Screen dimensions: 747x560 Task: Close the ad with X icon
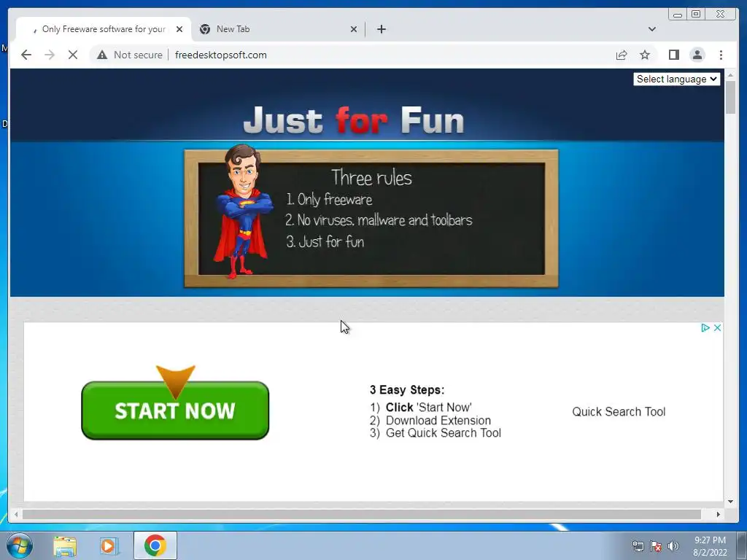pyautogui.click(x=717, y=327)
